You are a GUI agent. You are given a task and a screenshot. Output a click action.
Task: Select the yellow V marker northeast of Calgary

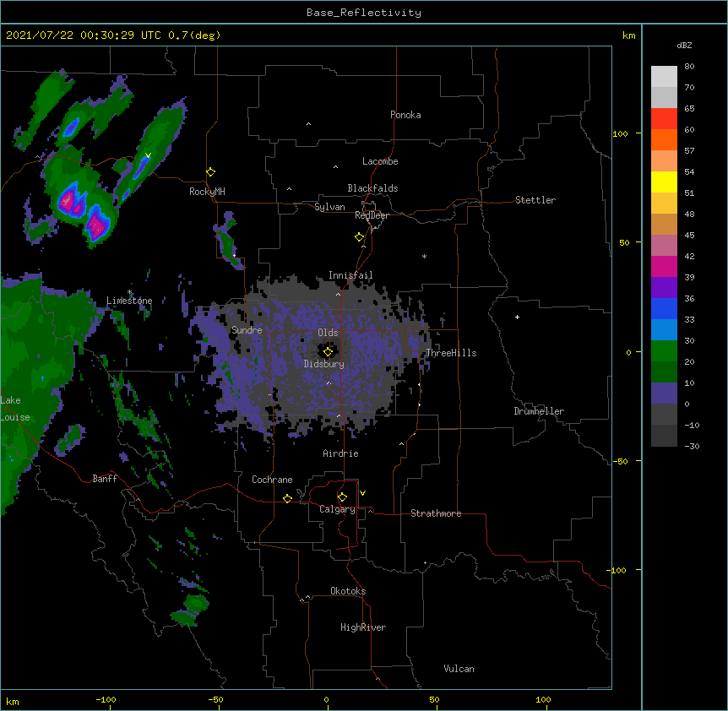point(362,493)
